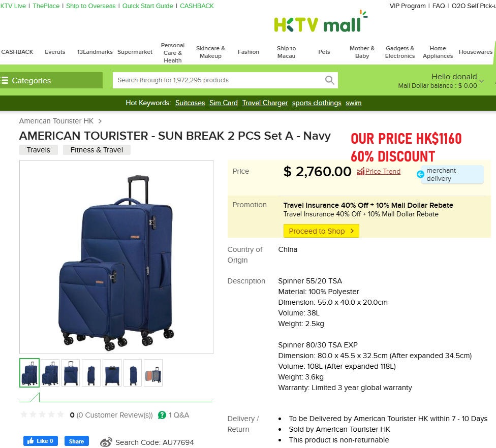This screenshot has width=496, height=448.
Task: Select the second product thumbnail
Action: point(50,373)
